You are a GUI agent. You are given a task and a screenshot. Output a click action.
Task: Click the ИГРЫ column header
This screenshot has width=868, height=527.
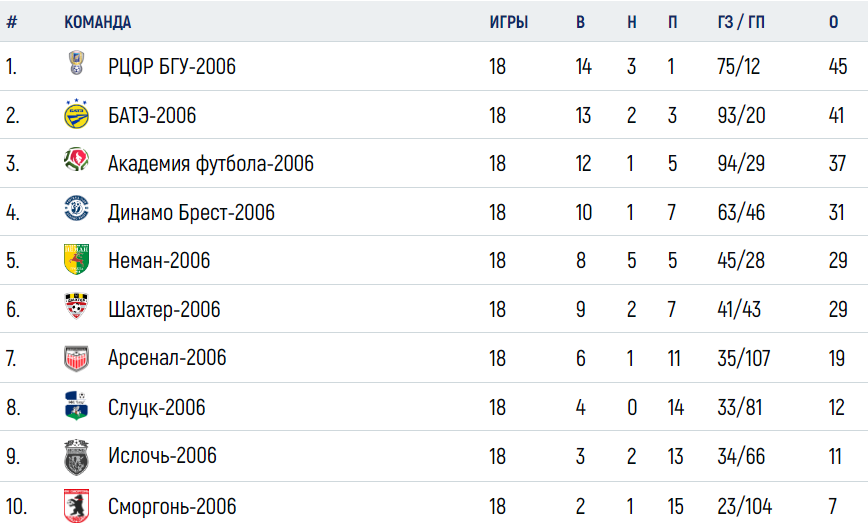point(508,22)
